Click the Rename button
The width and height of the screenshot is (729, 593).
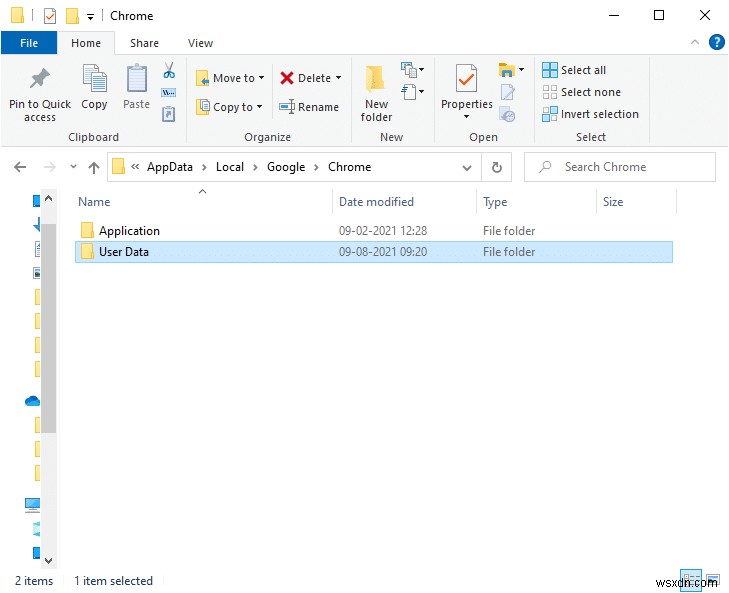309,107
